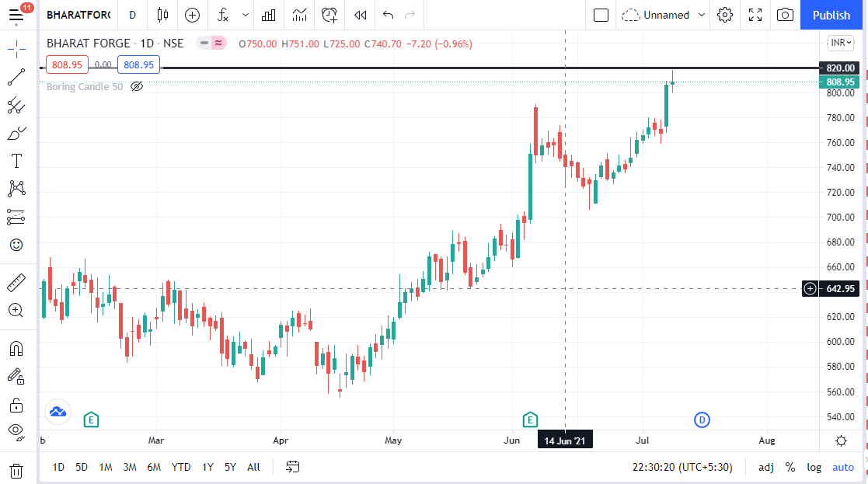Select the ruler measure tool
Screen dimensions: 868x484
point(16,281)
